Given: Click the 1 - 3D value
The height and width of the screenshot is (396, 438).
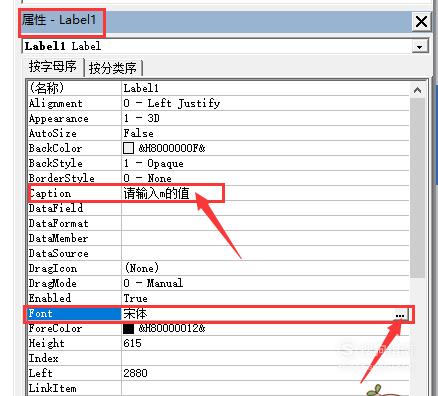Looking at the screenshot, I should (x=141, y=118).
